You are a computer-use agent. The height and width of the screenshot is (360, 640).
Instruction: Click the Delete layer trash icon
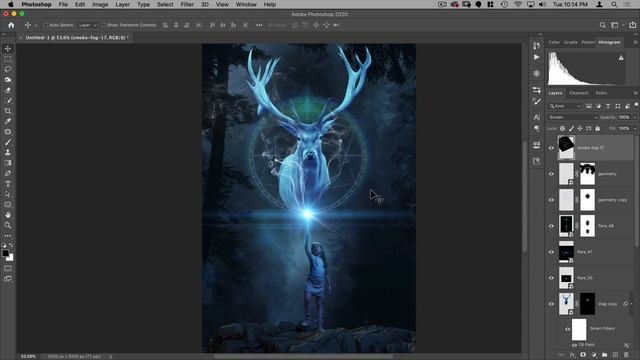pos(626,355)
